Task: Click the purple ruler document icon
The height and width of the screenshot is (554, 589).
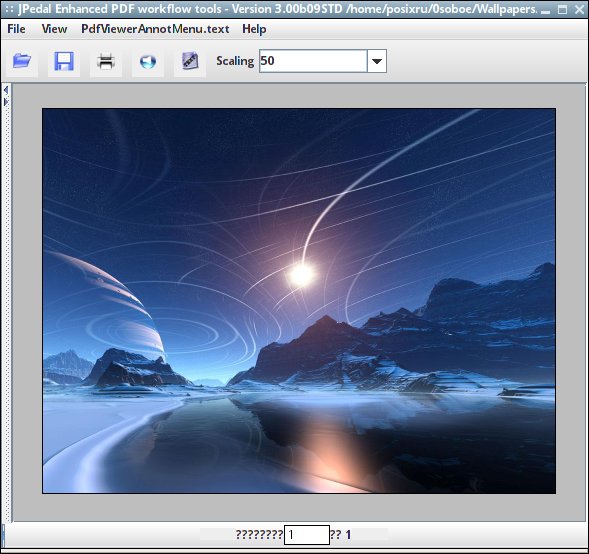Action: click(190, 61)
